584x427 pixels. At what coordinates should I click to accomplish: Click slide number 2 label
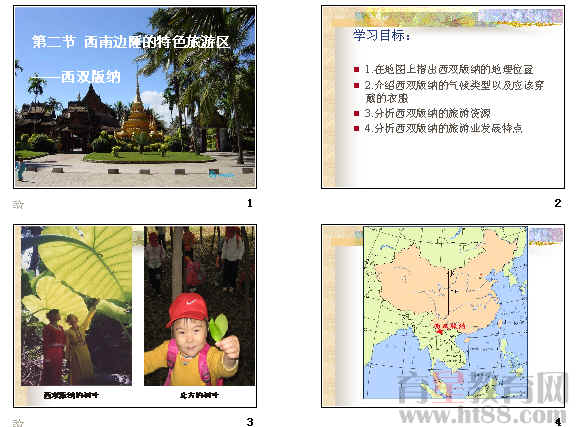(558, 203)
